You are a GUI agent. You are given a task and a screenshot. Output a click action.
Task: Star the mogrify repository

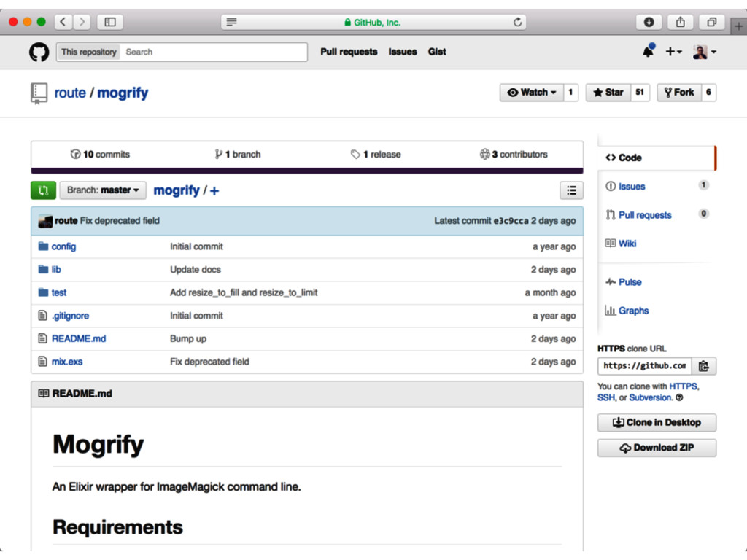click(x=608, y=93)
